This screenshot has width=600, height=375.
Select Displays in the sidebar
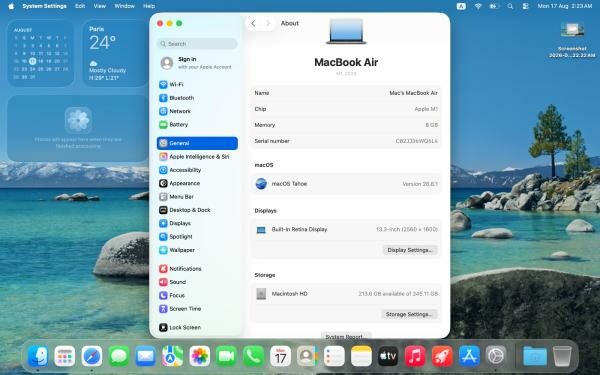pos(197,223)
